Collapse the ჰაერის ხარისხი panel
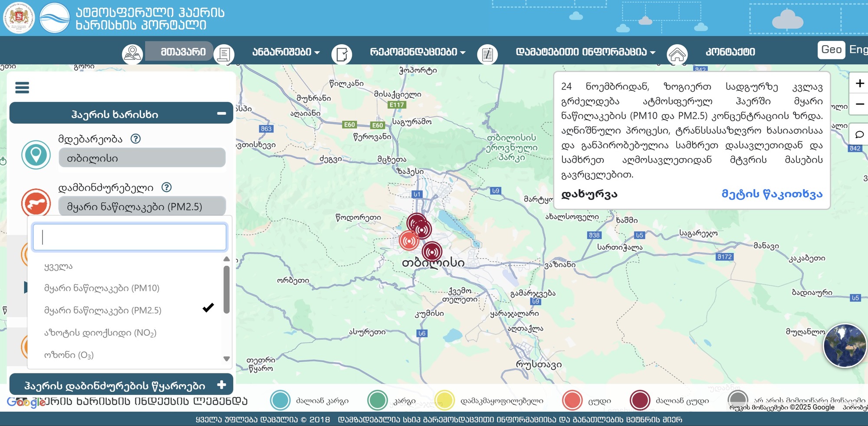Image resolution: width=868 pixels, height=426 pixels. [221, 113]
